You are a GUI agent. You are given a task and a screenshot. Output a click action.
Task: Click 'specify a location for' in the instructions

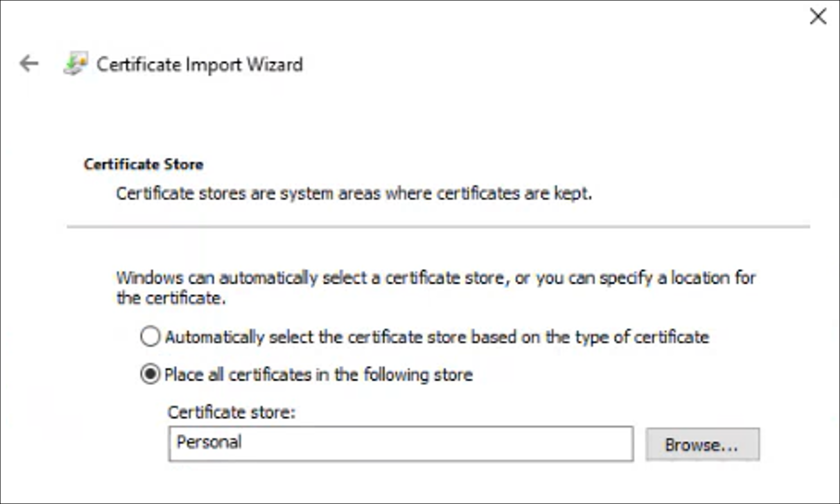pyautogui.click(x=677, y=278)
